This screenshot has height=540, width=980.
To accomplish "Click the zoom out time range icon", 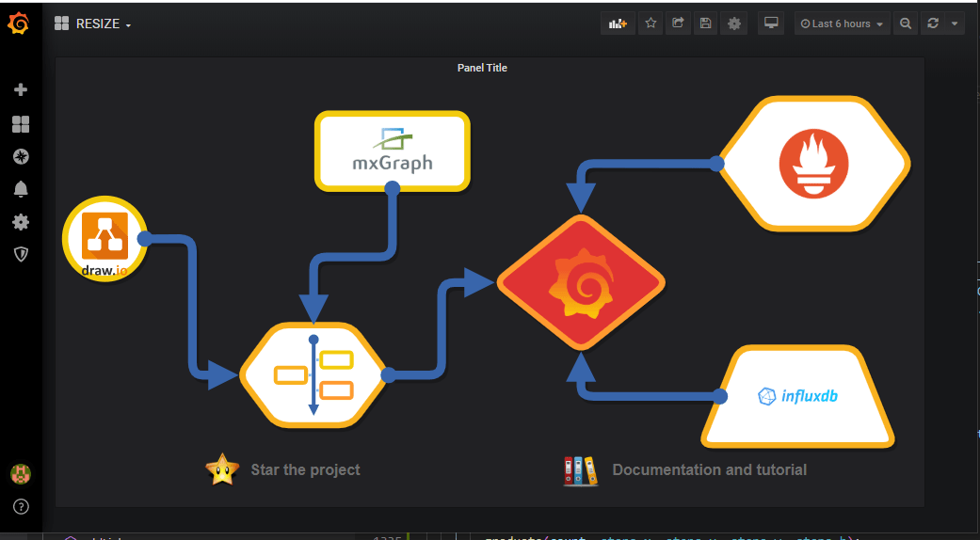I will click(x=905, y=24).
